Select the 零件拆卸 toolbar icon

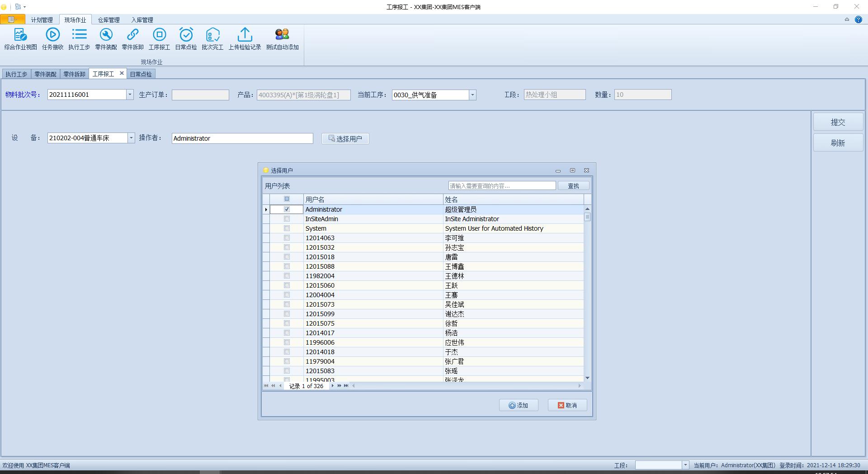click(x=132, y=38)
